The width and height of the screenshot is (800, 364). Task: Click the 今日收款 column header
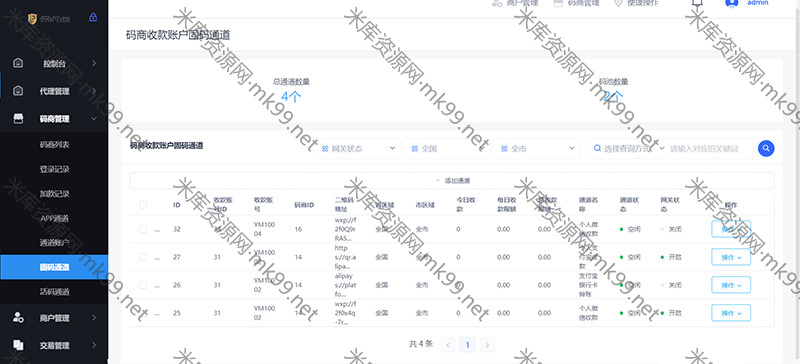click(x=466, y=205)
